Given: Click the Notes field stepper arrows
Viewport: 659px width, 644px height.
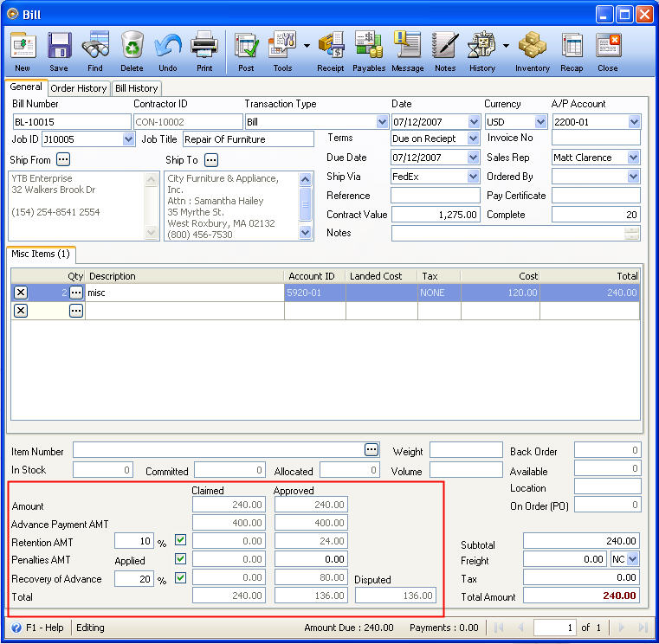Looking at the screenshot, I should coord(632,233).
